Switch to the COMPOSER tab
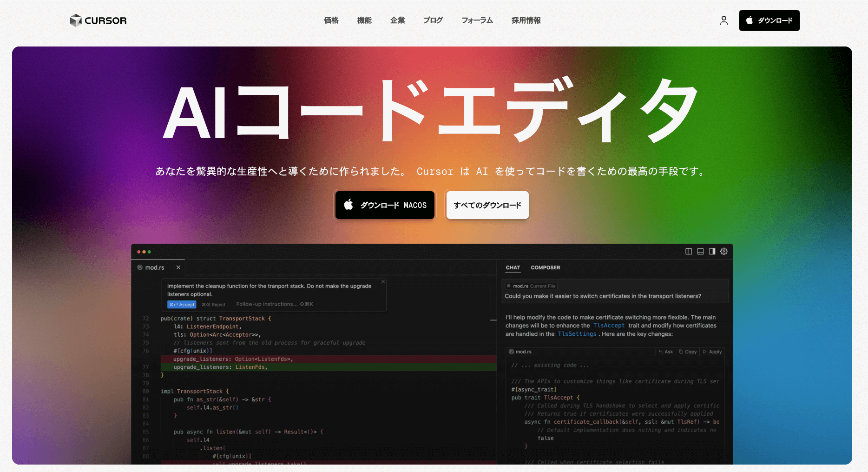Viewport: 868px width, 472px height. [x=546, y=268]
